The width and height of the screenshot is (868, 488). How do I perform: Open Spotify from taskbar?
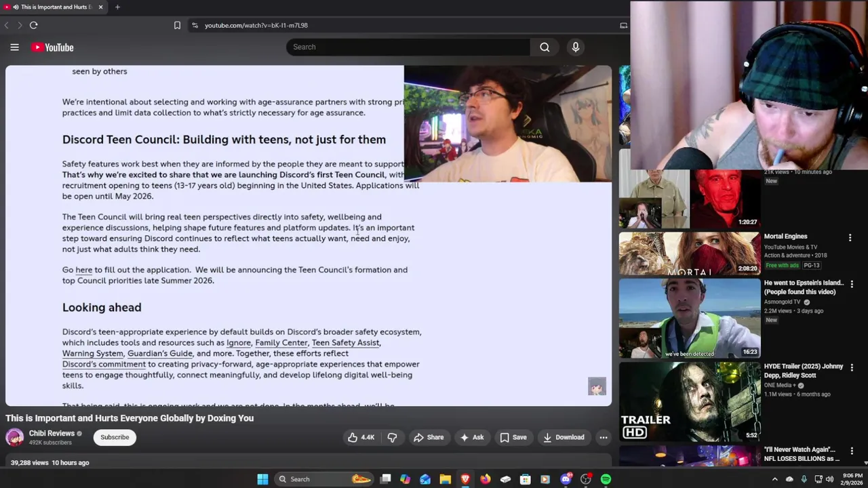[606, 479]
